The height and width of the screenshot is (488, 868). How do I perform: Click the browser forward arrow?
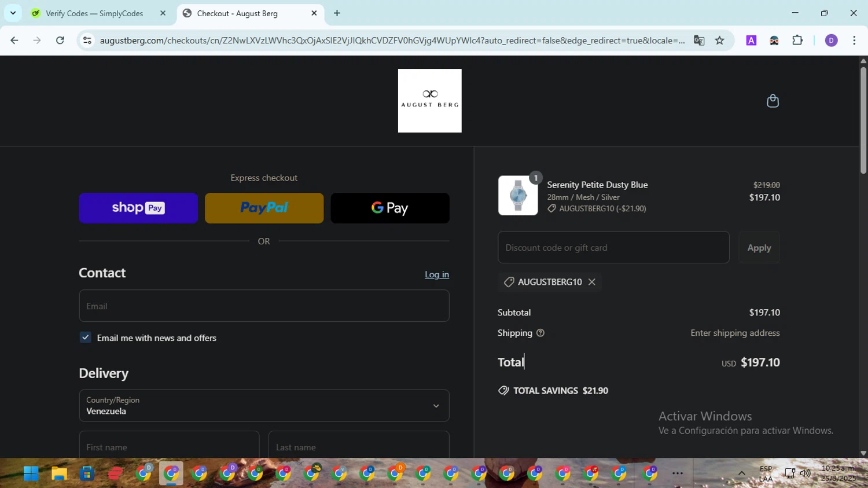tap(37, 41)
